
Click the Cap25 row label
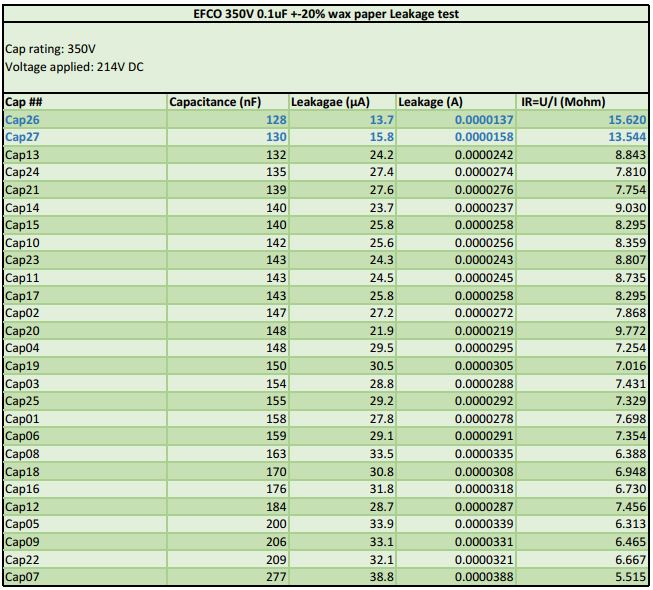tap(22, 401)
